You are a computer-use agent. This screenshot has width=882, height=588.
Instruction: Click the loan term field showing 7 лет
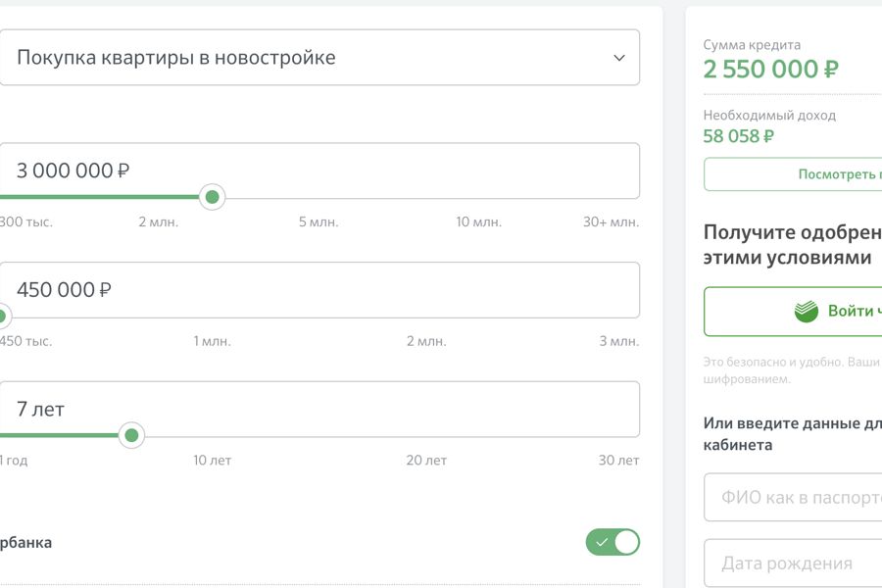click(x=318, y=409)
